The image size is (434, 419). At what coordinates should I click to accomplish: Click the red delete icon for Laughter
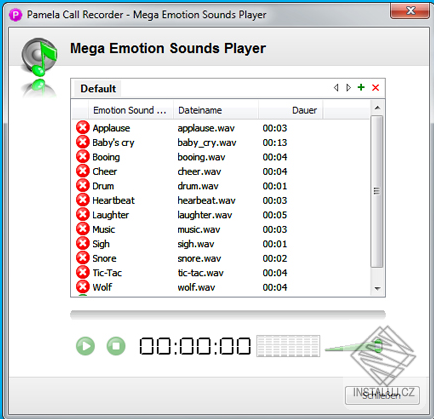[83, 215]
